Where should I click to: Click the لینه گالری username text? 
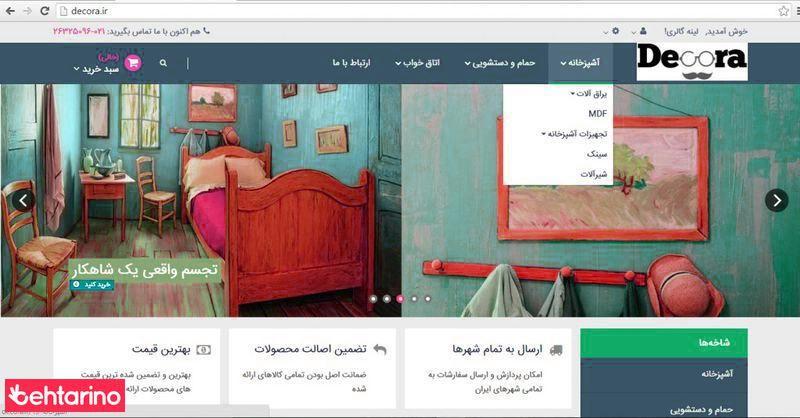tap(681, 31)
